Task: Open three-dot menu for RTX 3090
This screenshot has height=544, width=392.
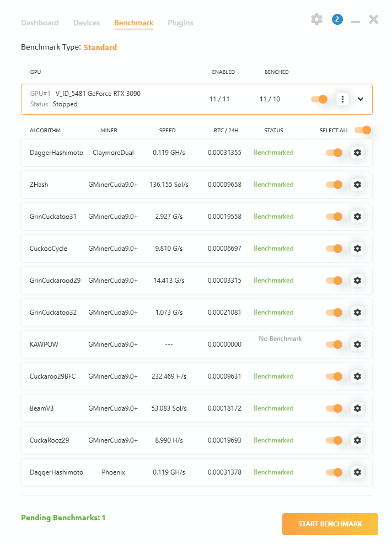Action: 343,99
